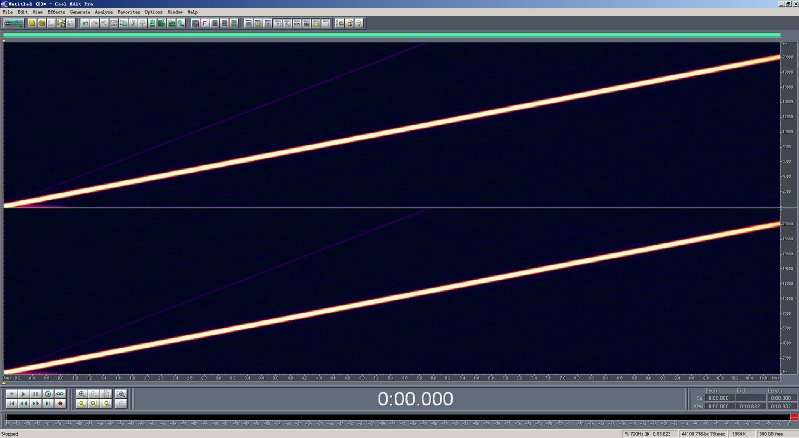Screen dimensions: 799x438
Task: Jump to beginning with Go to Start button
Action: pyautogui.click(x=12, y=403)
